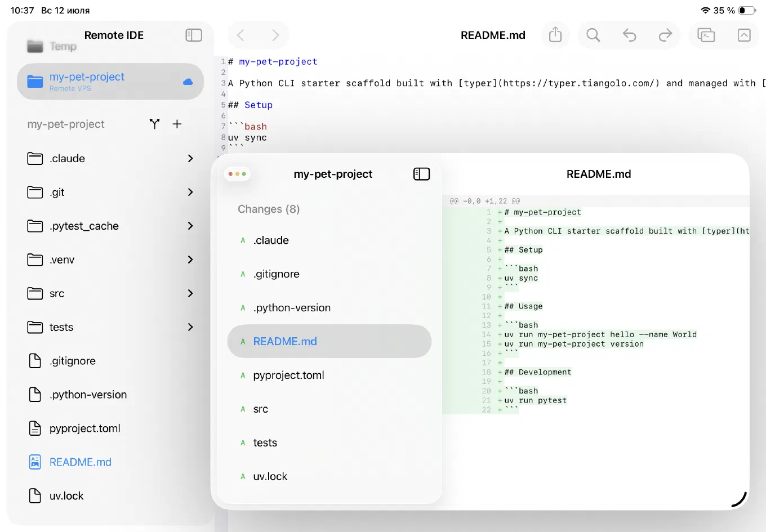Click the '## Setup' heading in editor

pos(250,105)
